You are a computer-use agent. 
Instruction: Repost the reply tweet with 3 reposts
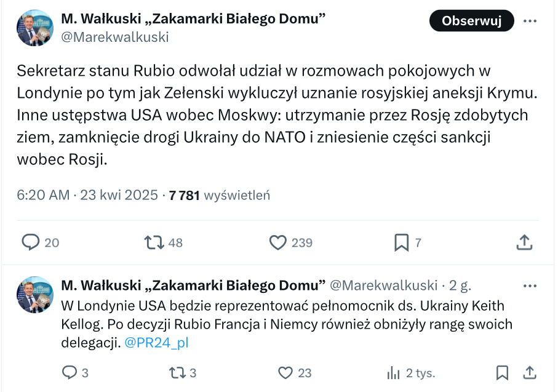point(176,372)
